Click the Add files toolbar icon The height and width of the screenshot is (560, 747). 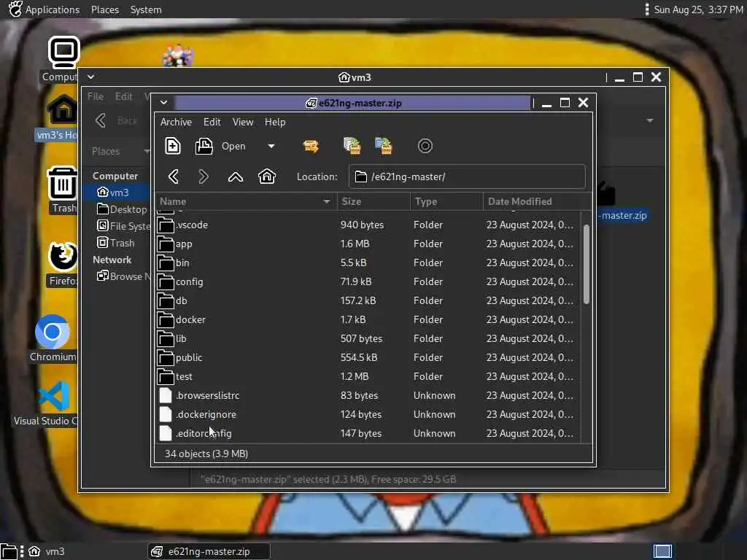352,146
